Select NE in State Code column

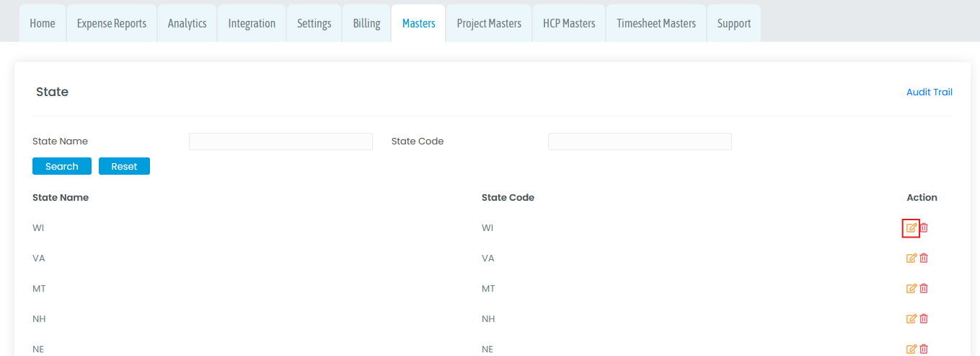point(487,350)
